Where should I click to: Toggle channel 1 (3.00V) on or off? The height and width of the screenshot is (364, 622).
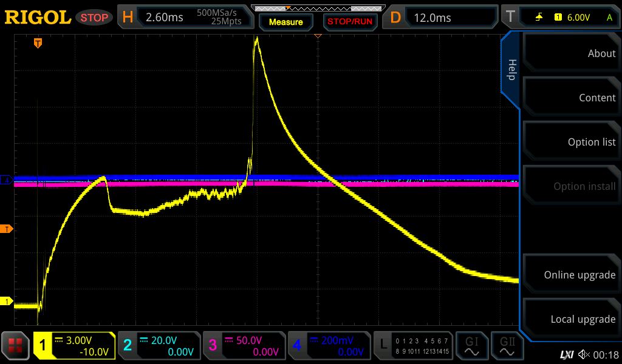point(74,346)
